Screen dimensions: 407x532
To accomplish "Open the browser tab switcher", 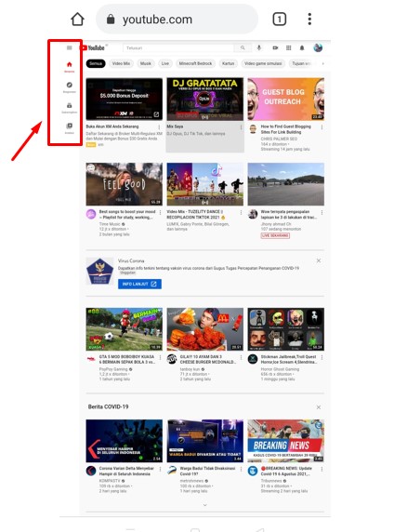I will tap(280, 19).
